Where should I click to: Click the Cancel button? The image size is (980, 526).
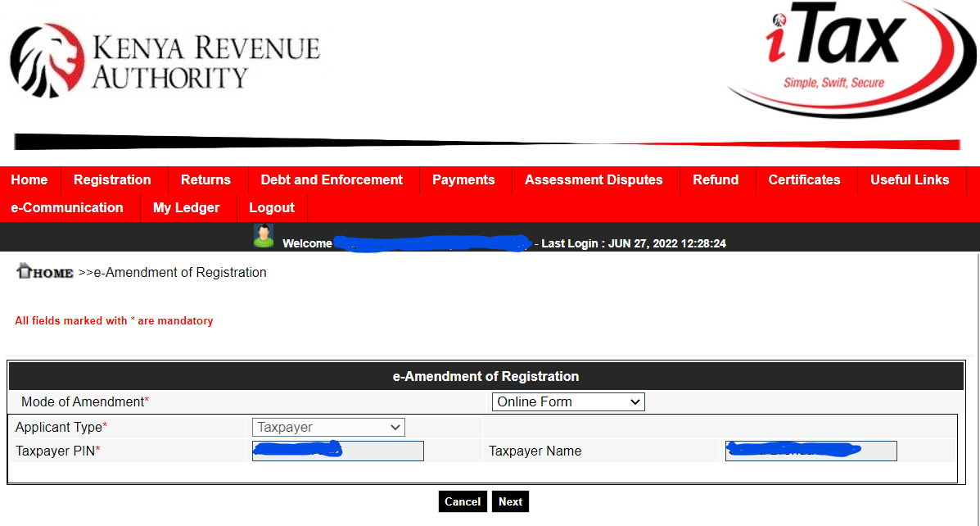coord(463,501)
